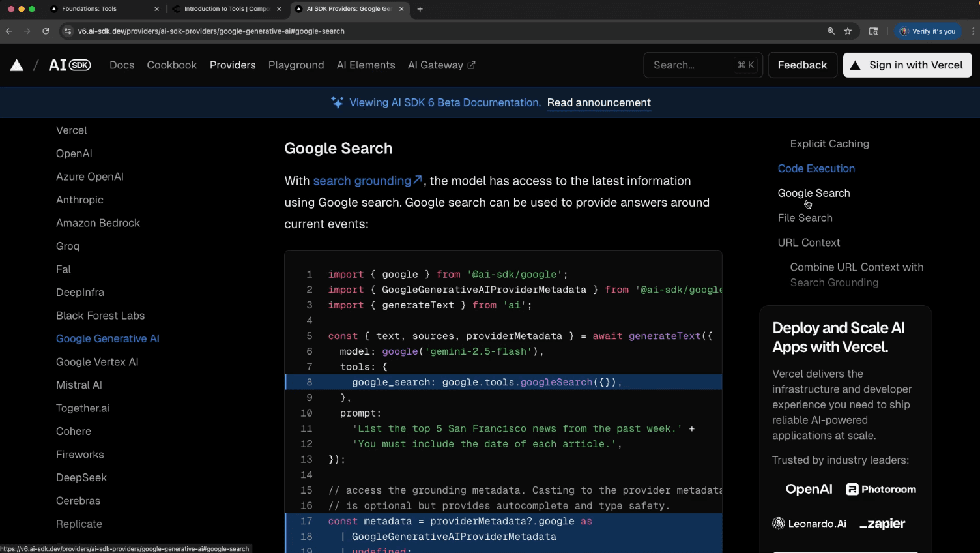Click the browser forward arrow

click(27, 31)
